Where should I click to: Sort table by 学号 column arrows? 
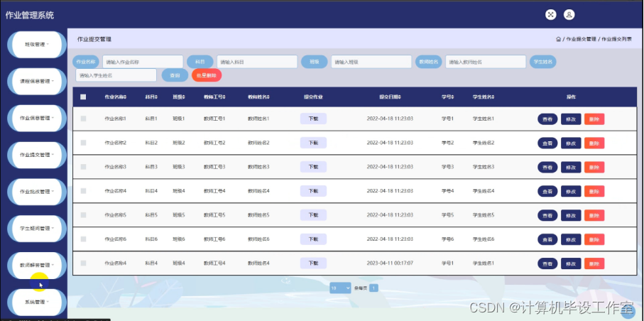(x=452, y=97)
